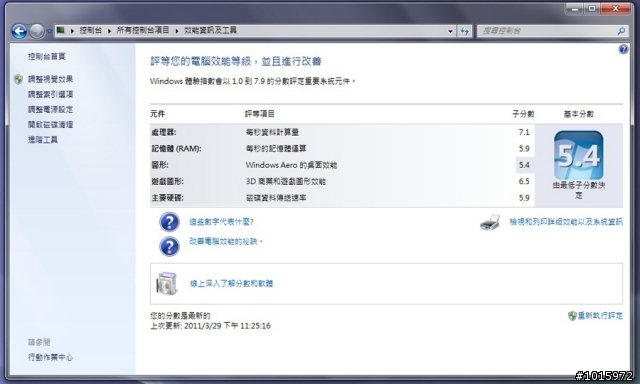Viewport: 640px width, 384px height.
Task: Click question icon beside 這些數字代表什麼
Action: click(x=169, y=222)
